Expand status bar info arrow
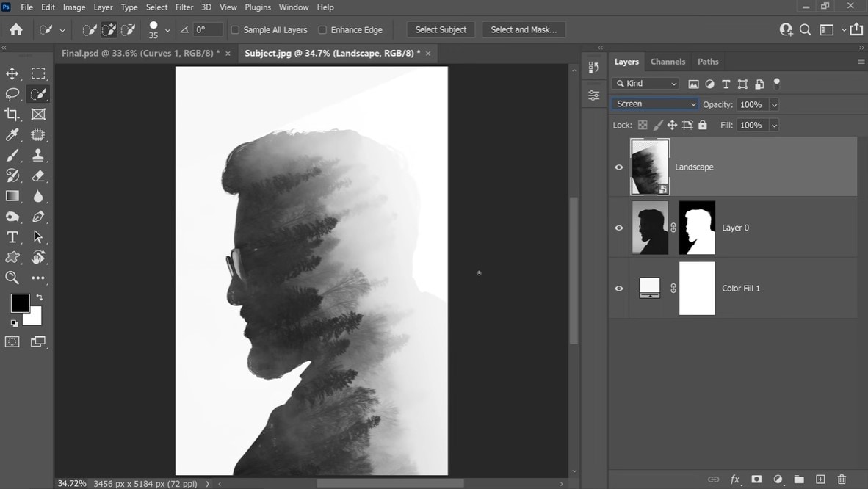The width and height of the screenshot is (868, 489). coord(208,483)
